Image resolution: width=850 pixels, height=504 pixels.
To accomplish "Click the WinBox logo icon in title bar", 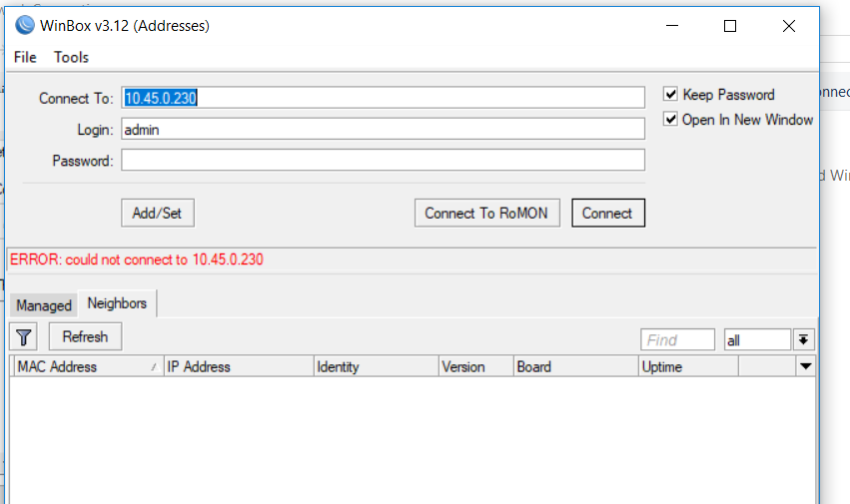I will click(24, 26).
